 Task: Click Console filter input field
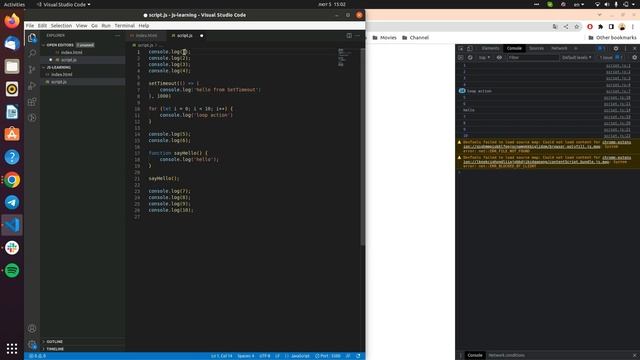coord(533,58)
